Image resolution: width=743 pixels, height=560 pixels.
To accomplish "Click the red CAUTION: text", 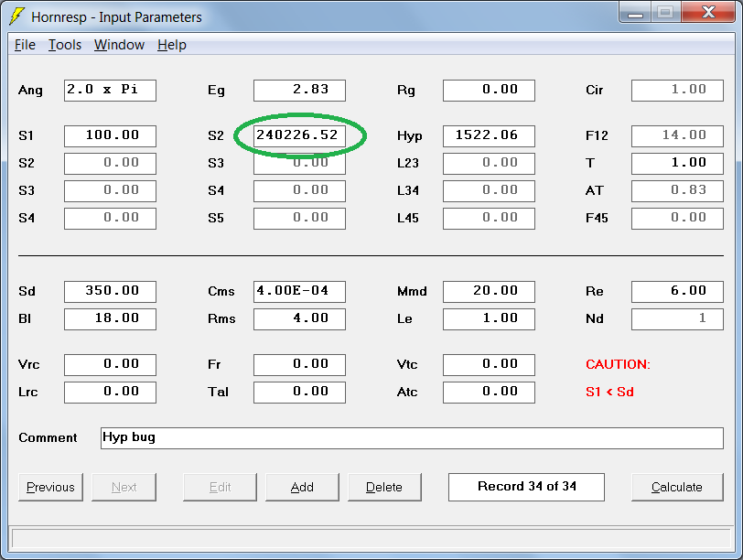I will point(618,364).
